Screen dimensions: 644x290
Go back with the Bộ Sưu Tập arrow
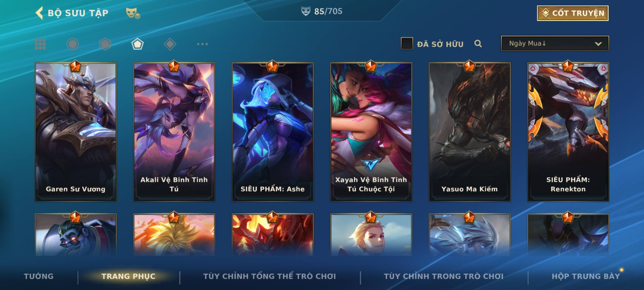(39, 13)
